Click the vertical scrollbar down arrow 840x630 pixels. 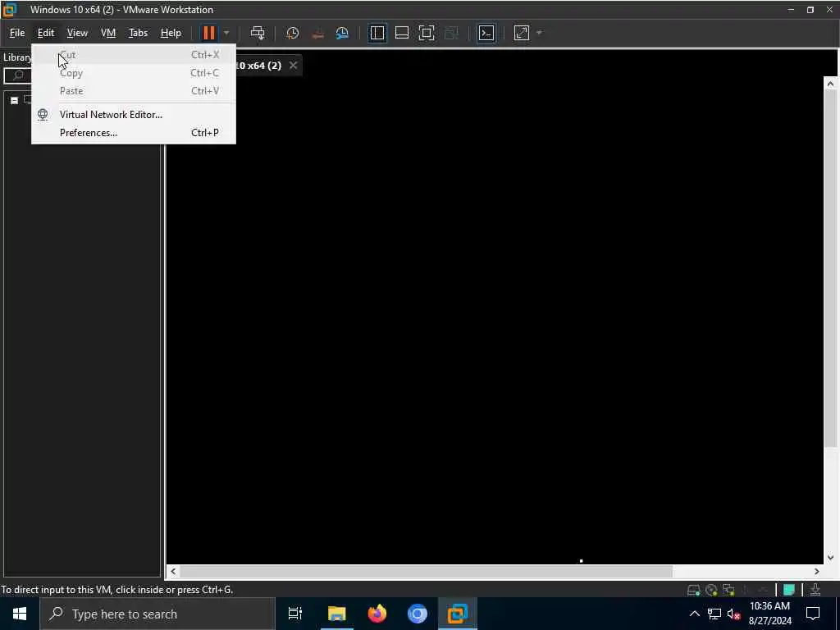830,558
